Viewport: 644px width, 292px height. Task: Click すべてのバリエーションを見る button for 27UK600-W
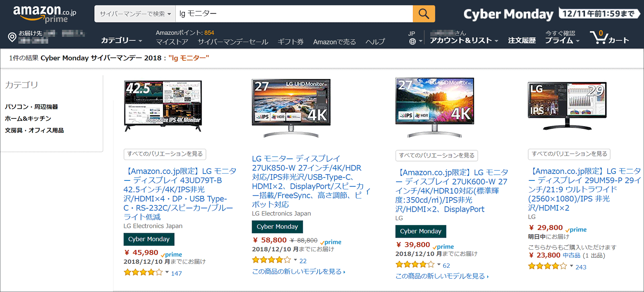point(437,155)
